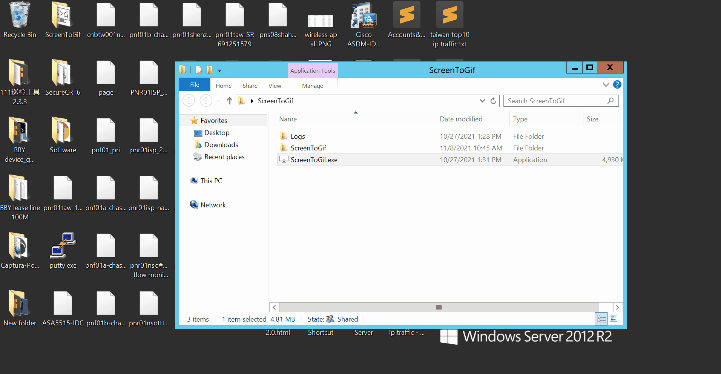This screenshot has width=721, height=374.
Task: Expand the ribbon using the chevron
Action: (606, 85)
